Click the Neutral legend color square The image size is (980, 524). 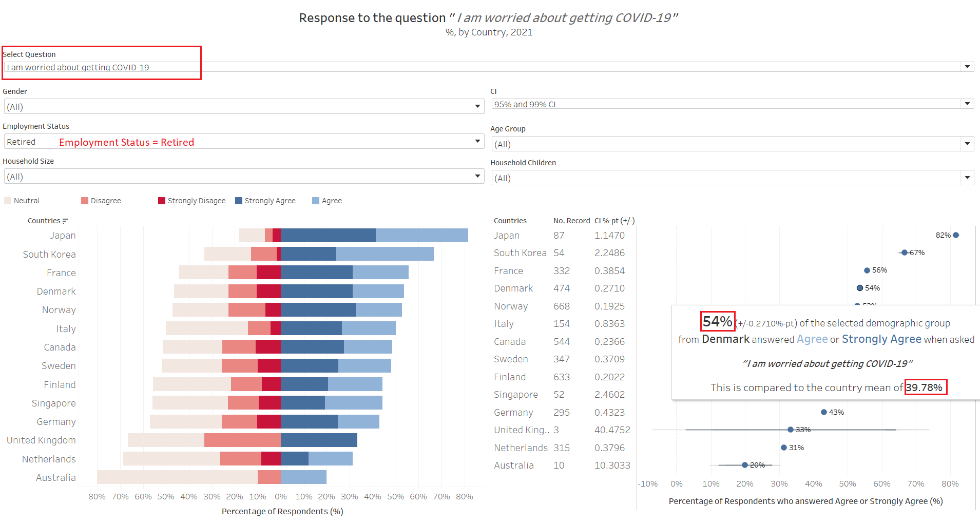8,201
